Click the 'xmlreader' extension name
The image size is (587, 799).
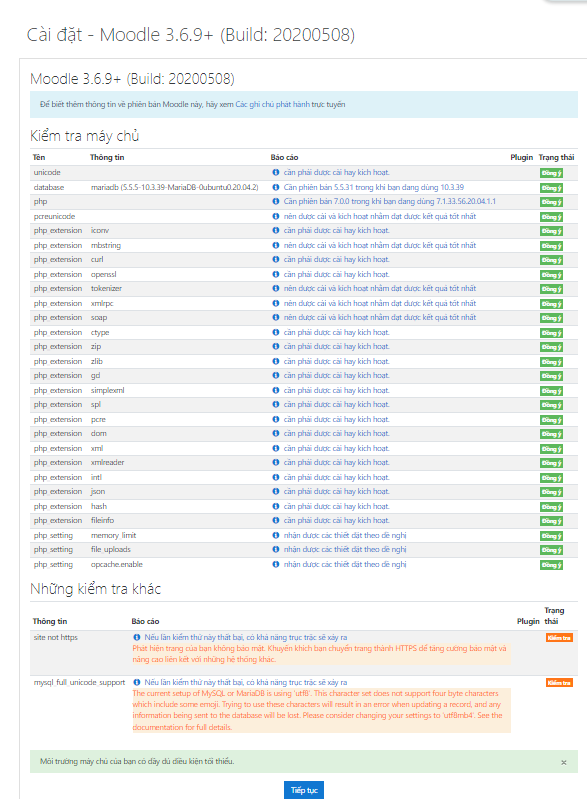pos(108,463)
